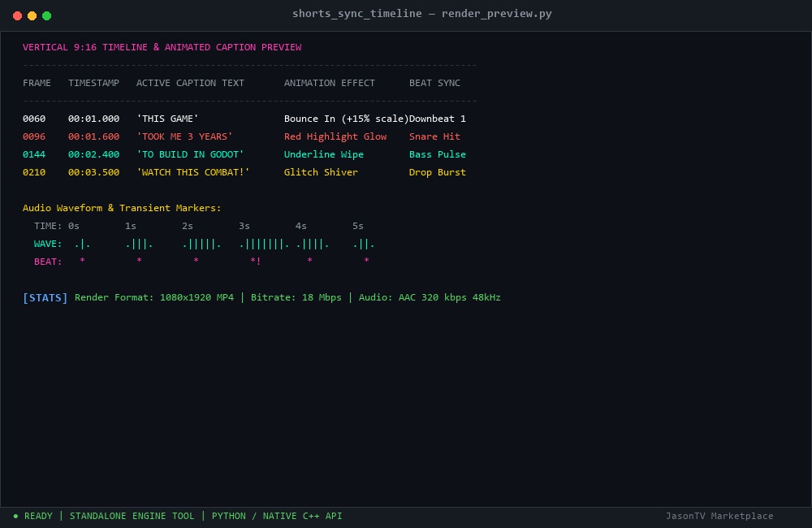The image size is (812, 528).
Task: Click caption 'THIS GAME'
Action: pos(167,119)
